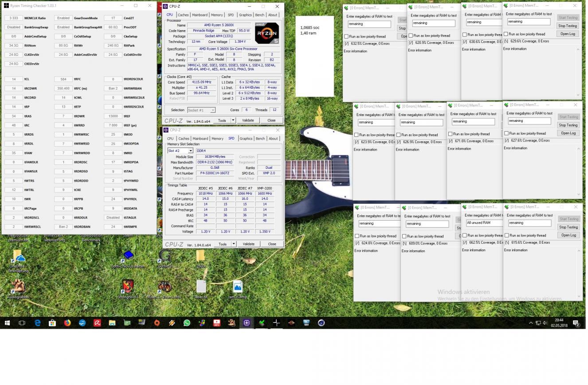
Task: Open the ram cl.bmp image file
Action: coord(238,289)
